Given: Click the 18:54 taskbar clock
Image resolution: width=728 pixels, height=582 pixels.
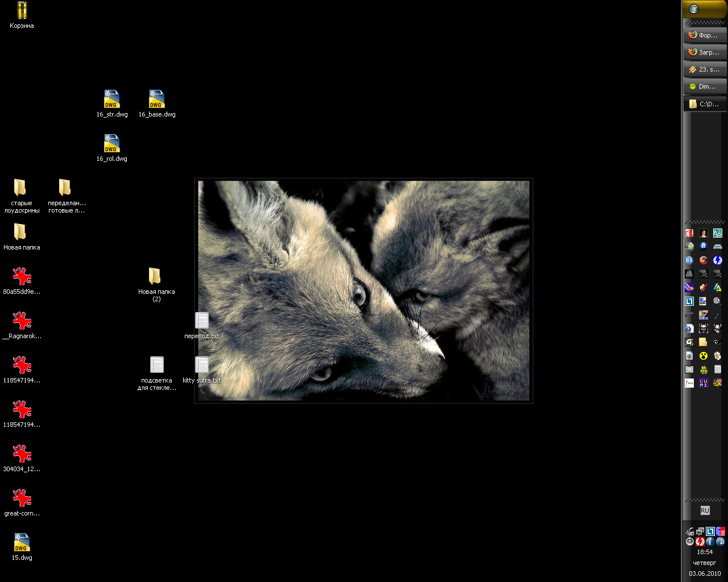Looking at the screenshot, I should [705, 552].
